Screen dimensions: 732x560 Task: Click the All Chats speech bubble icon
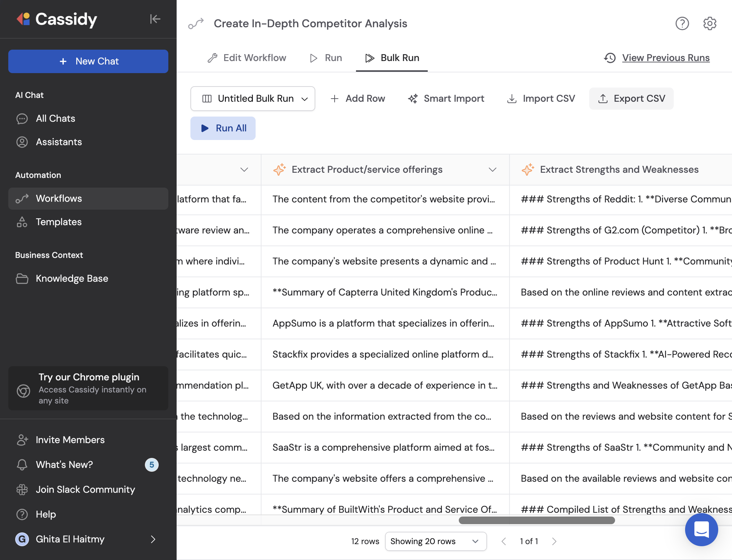click(x=22, y=119)
